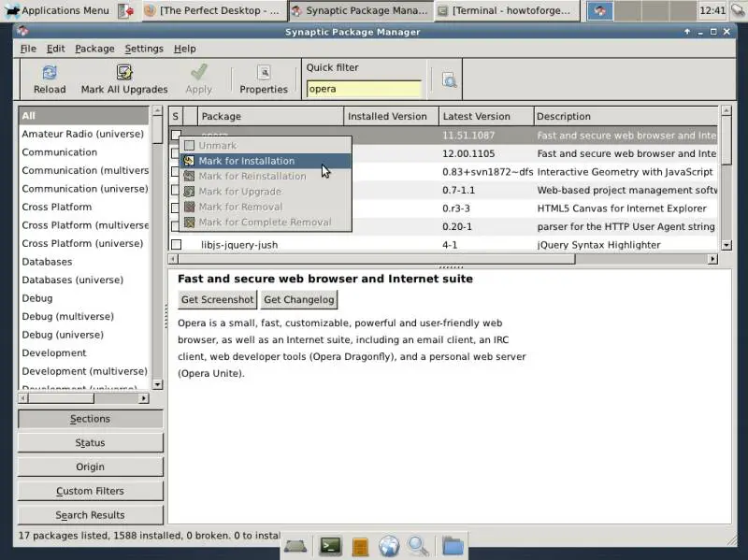Click the shade window up-arrow in title bar
Screen dimensions: 748x560
click(687, 32)
